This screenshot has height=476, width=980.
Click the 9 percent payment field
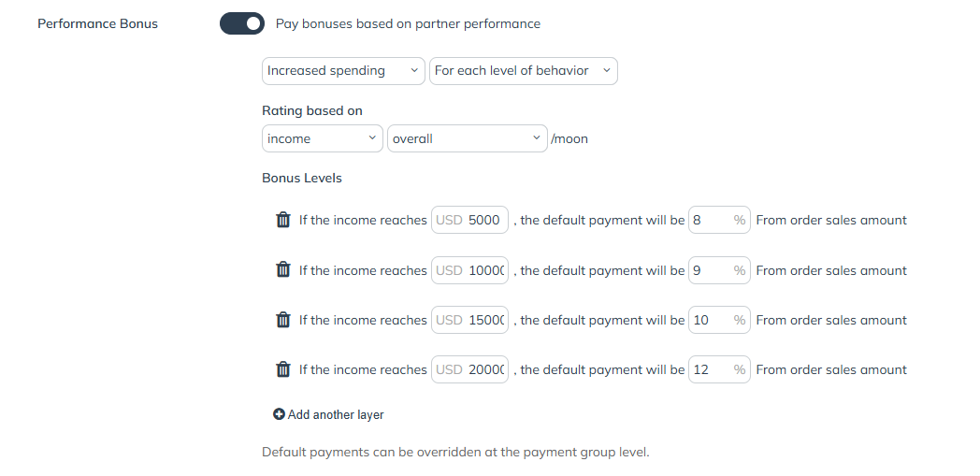coord(719,270)
